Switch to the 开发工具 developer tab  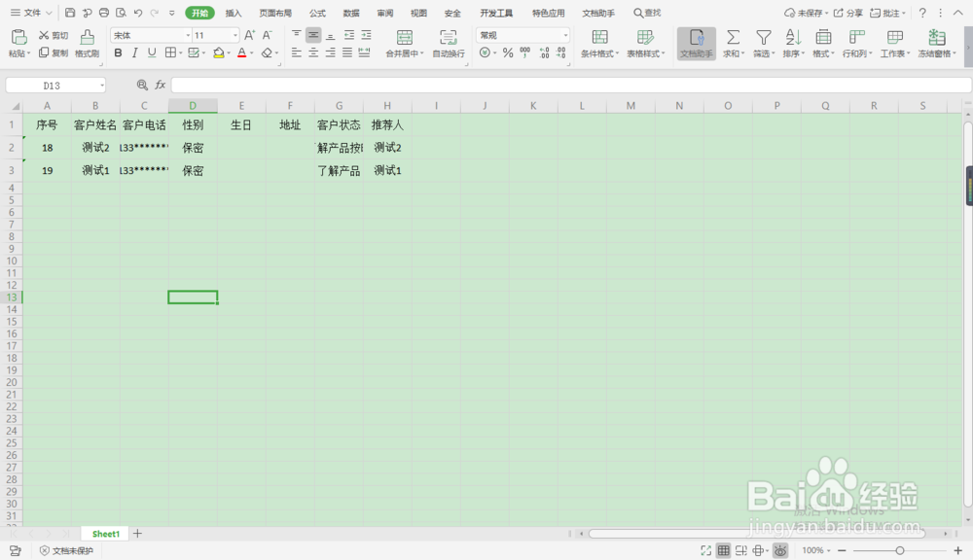coord(496,13)
